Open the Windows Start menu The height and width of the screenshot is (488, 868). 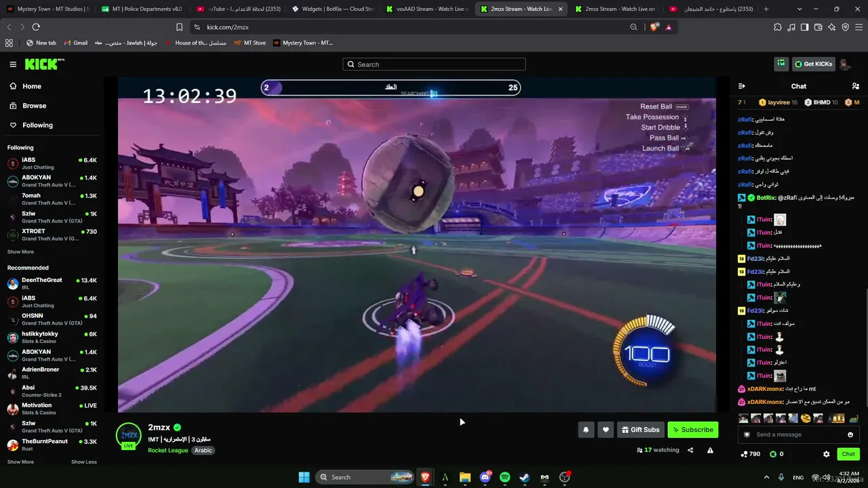pyautogui.click(x=304, y=477)
